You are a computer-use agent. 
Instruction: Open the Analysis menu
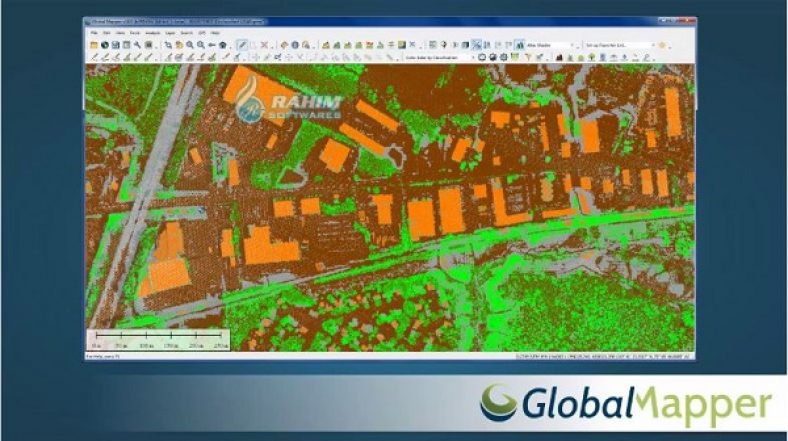click(x=152, y=33)
